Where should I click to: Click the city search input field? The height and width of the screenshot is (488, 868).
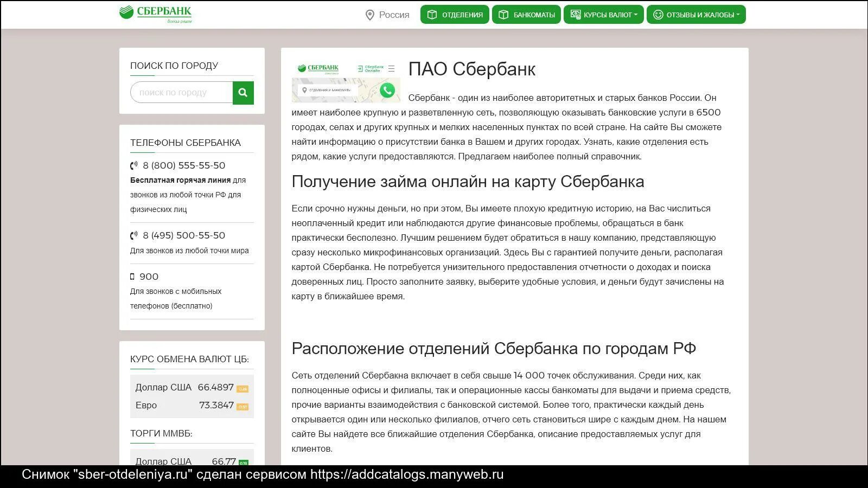[182, 93]
